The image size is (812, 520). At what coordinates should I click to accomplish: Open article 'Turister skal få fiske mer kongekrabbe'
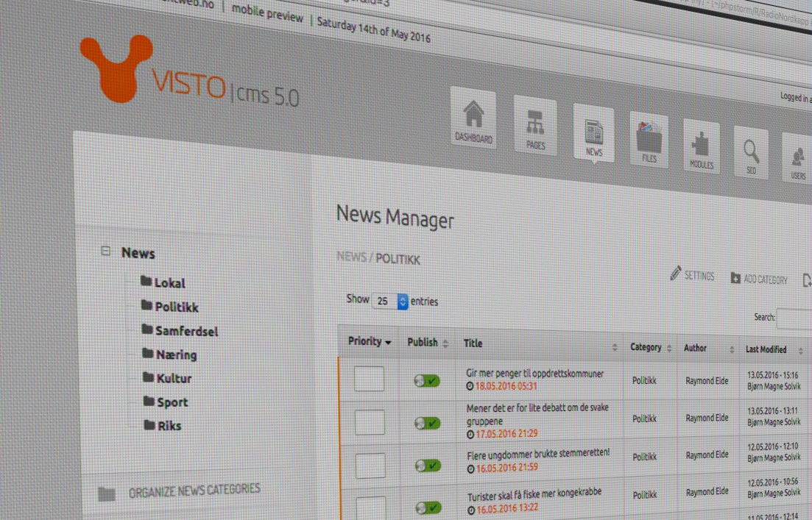point(534,495)
